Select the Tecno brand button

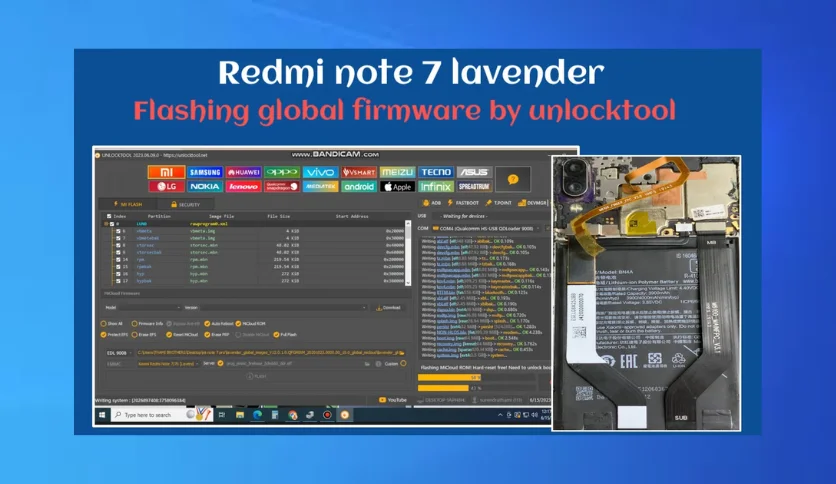pyautogui.click(x=436, y=172)
